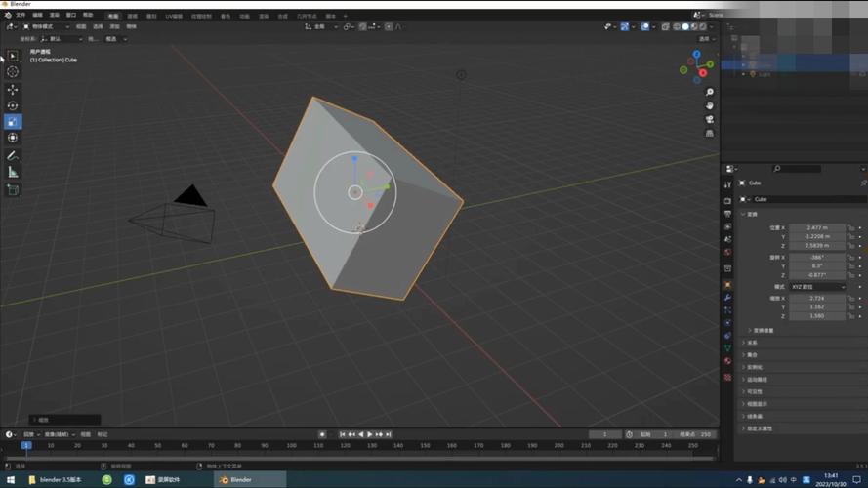Image resolution: width=868 pixels, height=488 pixels.
Task: Open the viewport 添加 Add menu
Action: 114,26
